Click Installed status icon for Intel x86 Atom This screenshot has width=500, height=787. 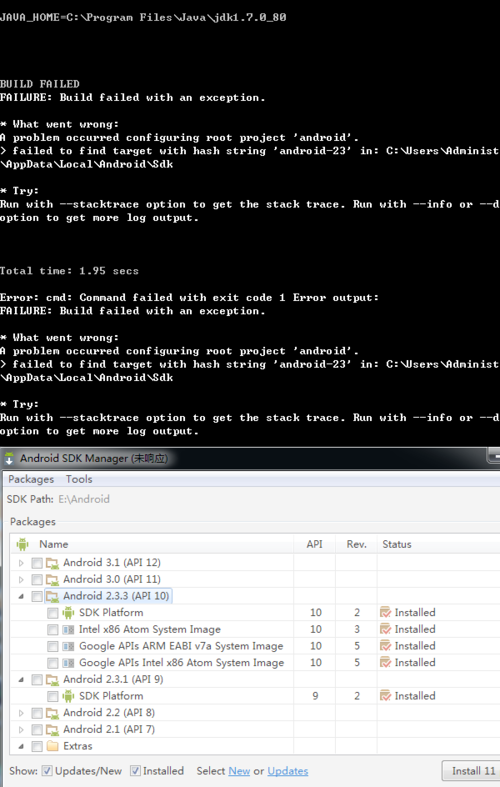tap(386, 629)
